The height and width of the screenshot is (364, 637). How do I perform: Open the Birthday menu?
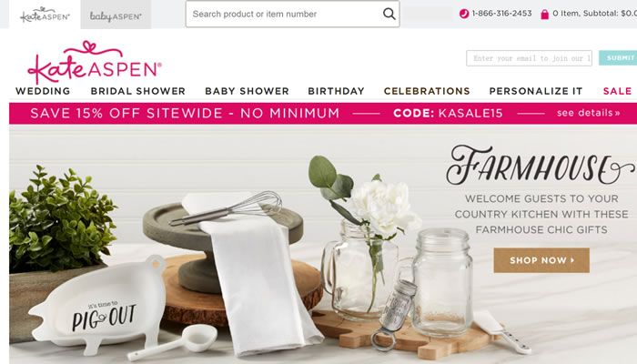pos(336,91)
